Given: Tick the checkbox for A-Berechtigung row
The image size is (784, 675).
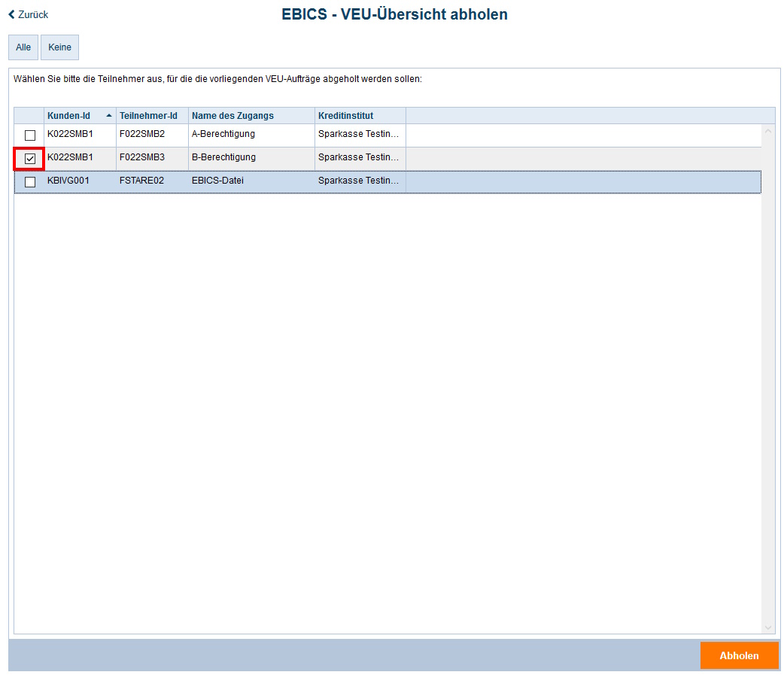Looking at the screenshot, I should [x=30, y=135].
